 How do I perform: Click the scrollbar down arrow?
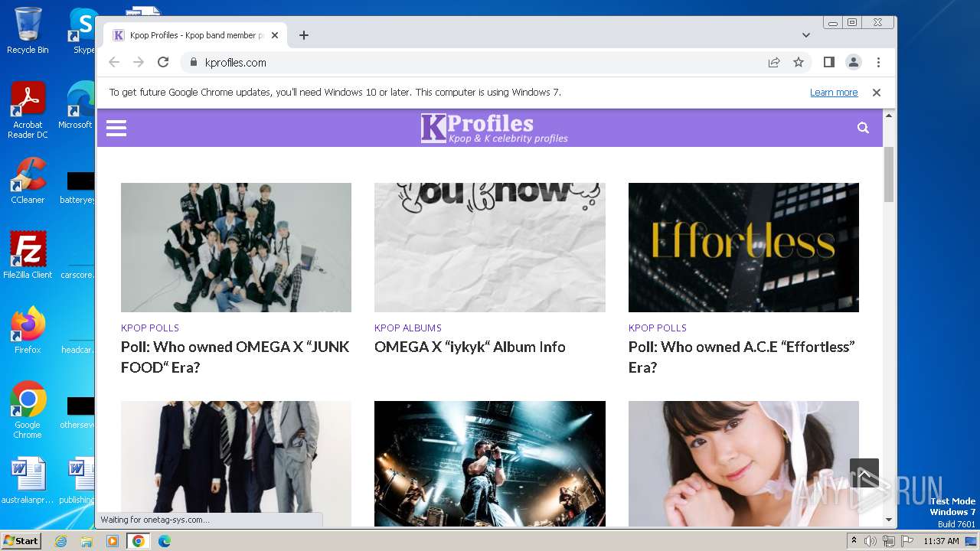pyautogui.click(x=889, y=520)
